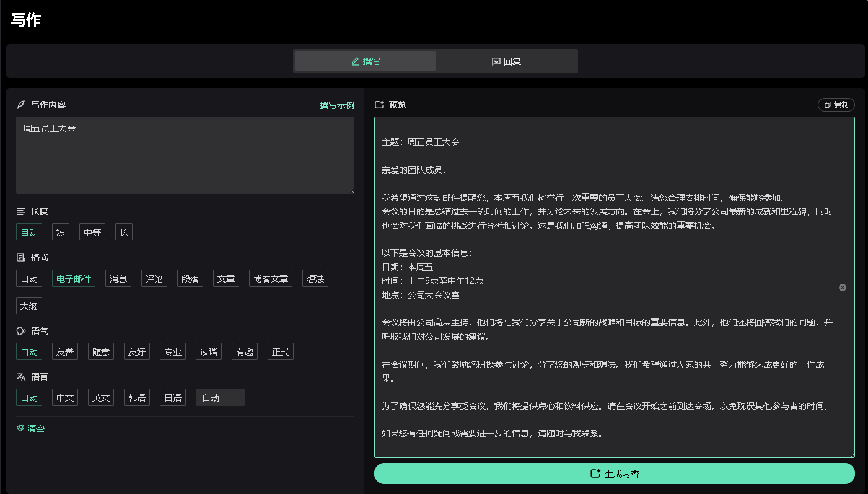
Task: Choose the 电子邮件 format option
Action: click(74, 279)
